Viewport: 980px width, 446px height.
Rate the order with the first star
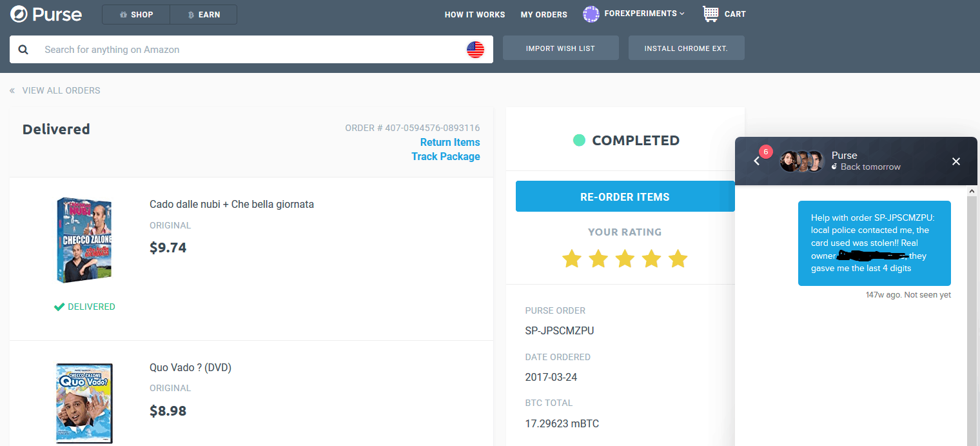tap(572, 259)
